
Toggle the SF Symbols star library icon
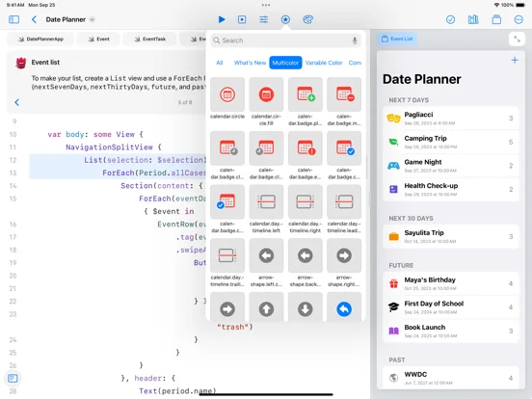point(285,19)
